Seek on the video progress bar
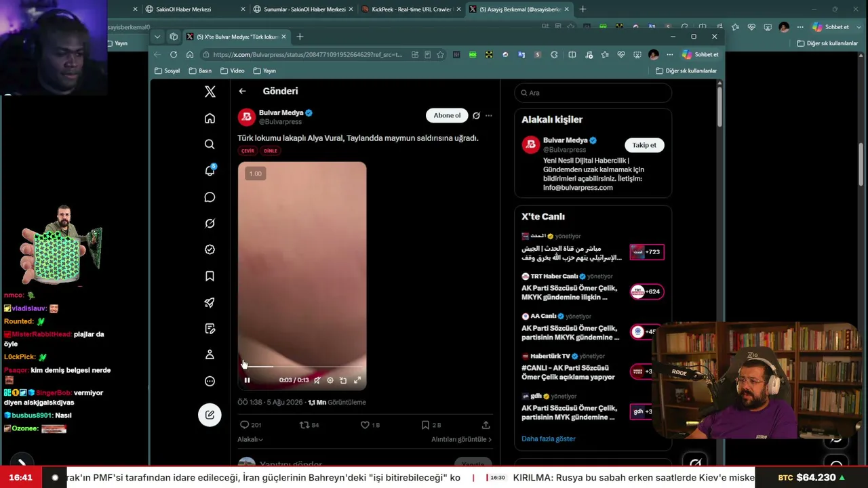The image size is (868, 488). [302, 367]
